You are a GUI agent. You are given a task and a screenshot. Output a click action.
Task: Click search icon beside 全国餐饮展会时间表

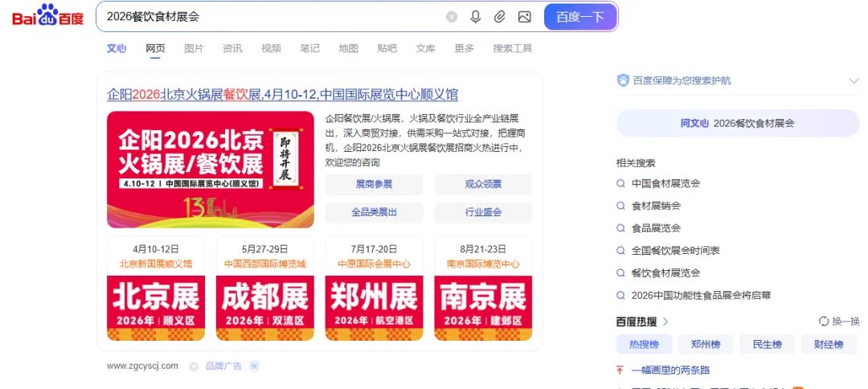point(621,251)
